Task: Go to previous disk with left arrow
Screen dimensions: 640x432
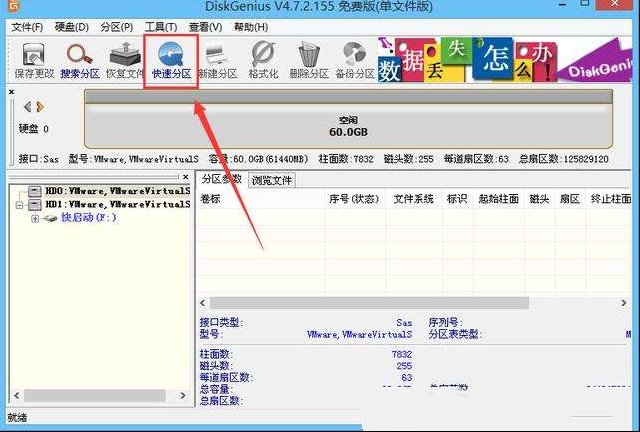Action: tap(28, 107)
